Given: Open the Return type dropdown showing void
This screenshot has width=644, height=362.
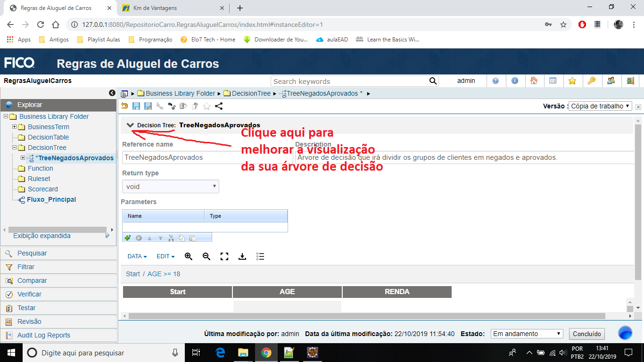Looking at the screenshot, I should (170, 186).
